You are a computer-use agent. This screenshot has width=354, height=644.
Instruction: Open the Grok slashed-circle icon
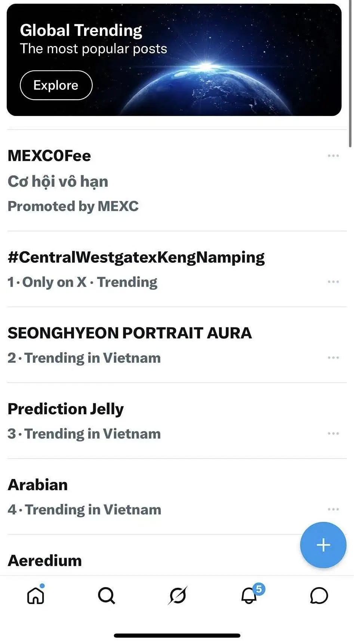(x=178, y=595)
